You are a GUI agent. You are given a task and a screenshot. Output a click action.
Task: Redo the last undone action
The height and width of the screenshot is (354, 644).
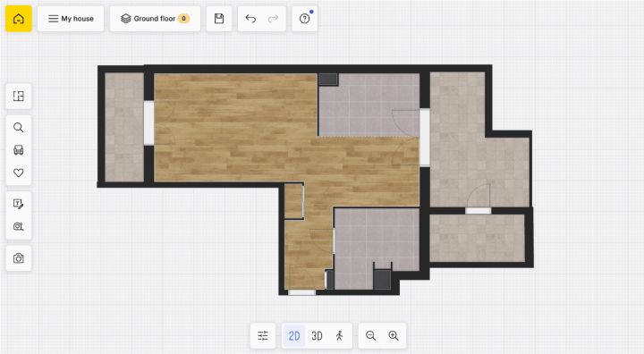point(273,19)
